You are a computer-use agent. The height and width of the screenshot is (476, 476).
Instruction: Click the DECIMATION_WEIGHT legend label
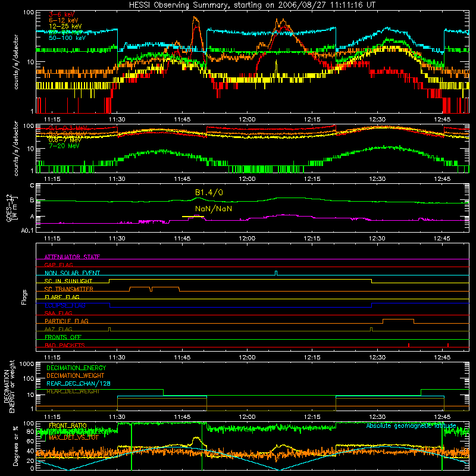click(76, 375)
